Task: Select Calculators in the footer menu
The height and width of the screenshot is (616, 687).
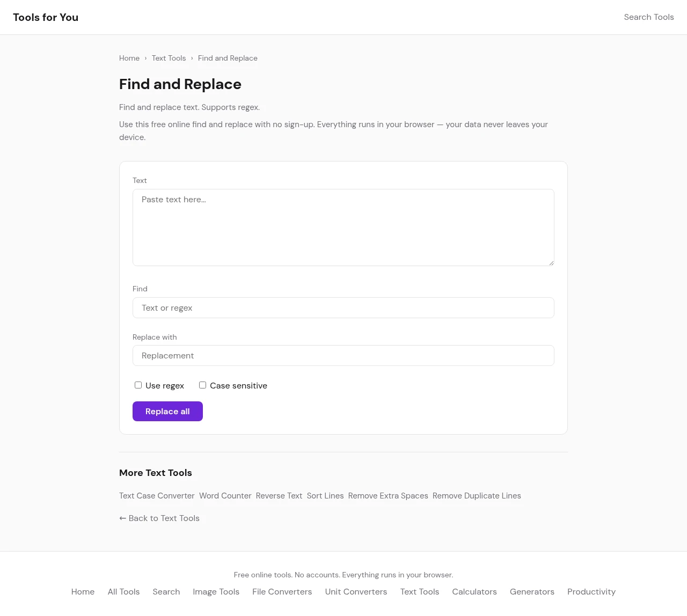Action: click(x=474, y=592)
